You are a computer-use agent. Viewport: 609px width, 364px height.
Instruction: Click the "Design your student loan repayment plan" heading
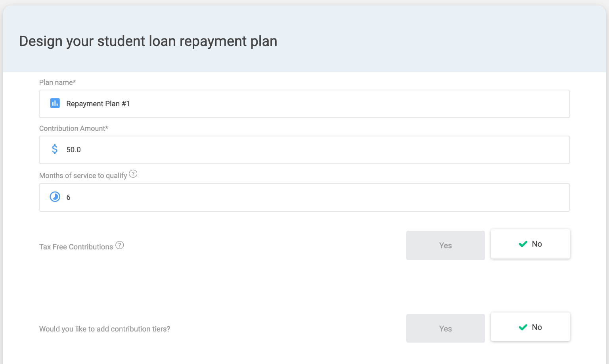point(148,41)
